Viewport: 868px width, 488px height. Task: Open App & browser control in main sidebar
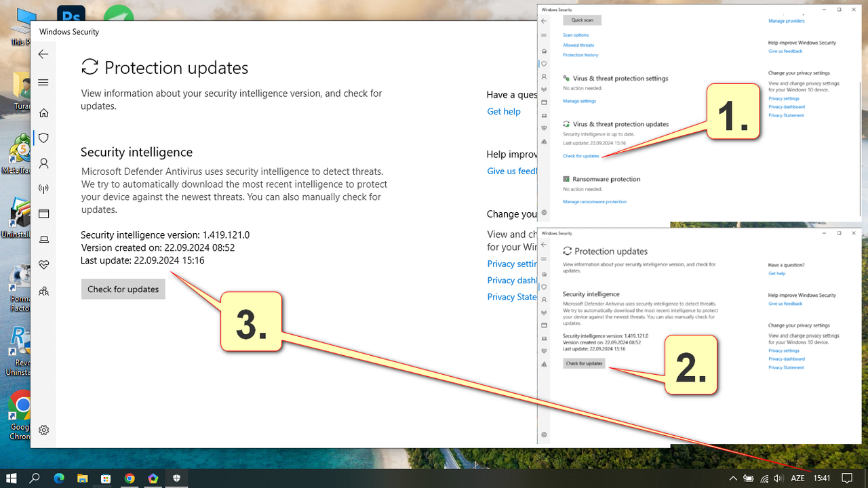coord(43,214)
